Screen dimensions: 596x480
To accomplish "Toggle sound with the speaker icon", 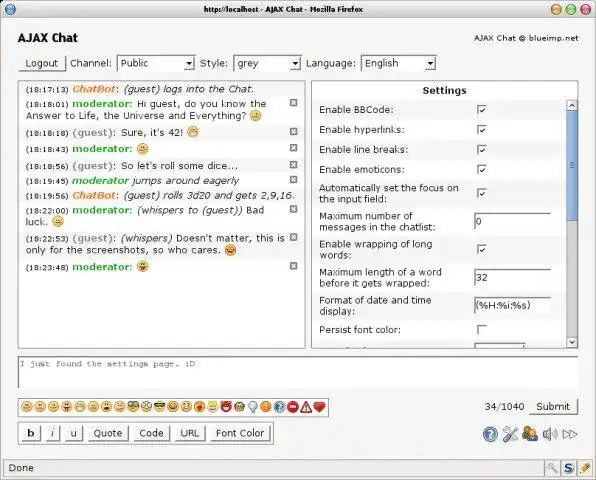I will pos(550,434).
